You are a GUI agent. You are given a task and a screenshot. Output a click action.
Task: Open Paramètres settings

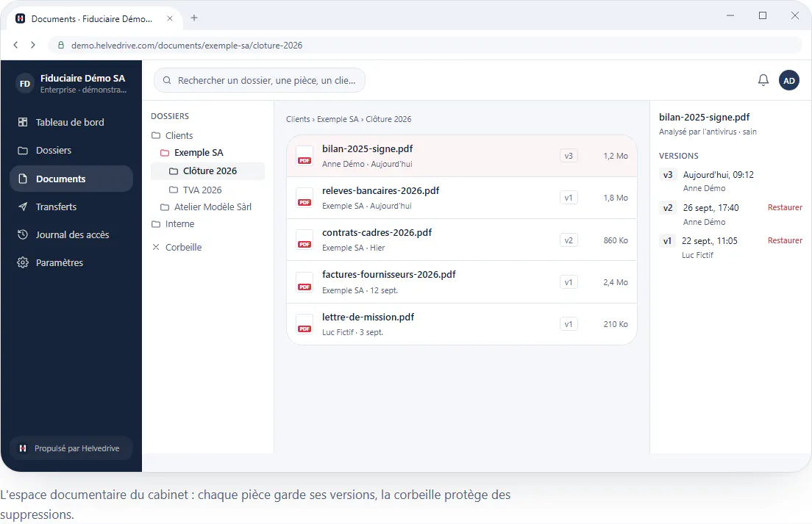(71, 262)
